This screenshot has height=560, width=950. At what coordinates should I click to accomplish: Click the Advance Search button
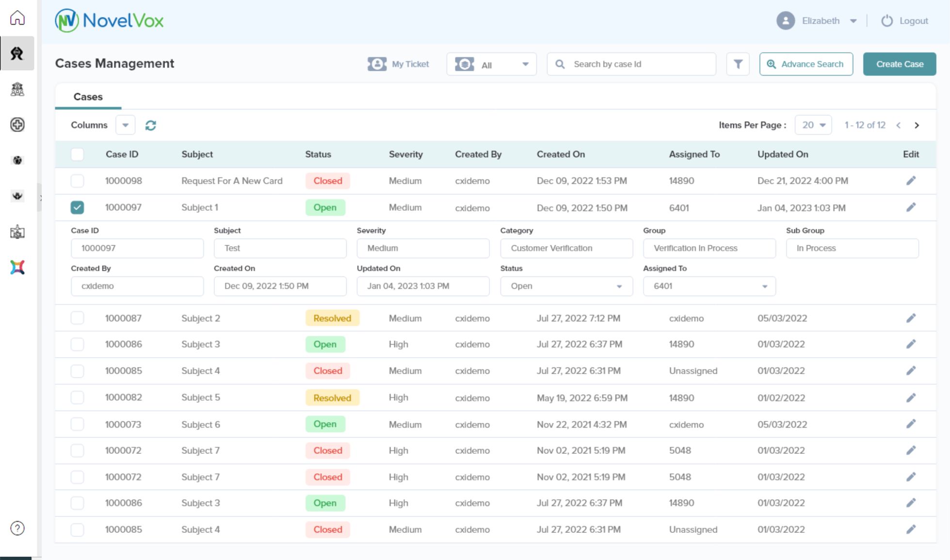coord(805,64)
